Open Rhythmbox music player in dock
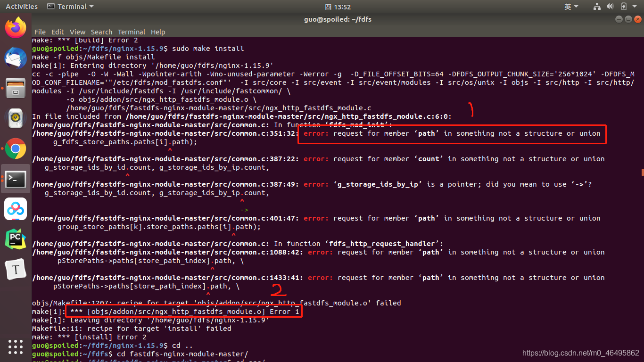Viewport: 644px width, 362px height. pos(16,118)
